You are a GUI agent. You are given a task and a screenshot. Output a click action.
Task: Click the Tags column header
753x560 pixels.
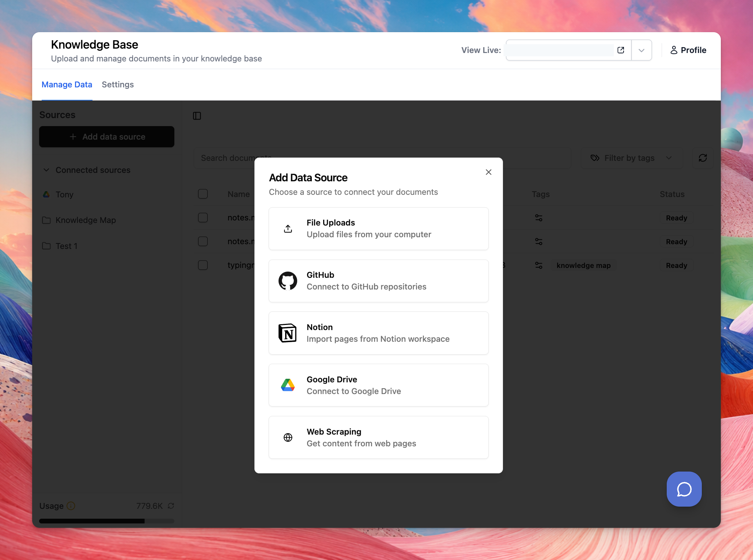click(541, 194)
